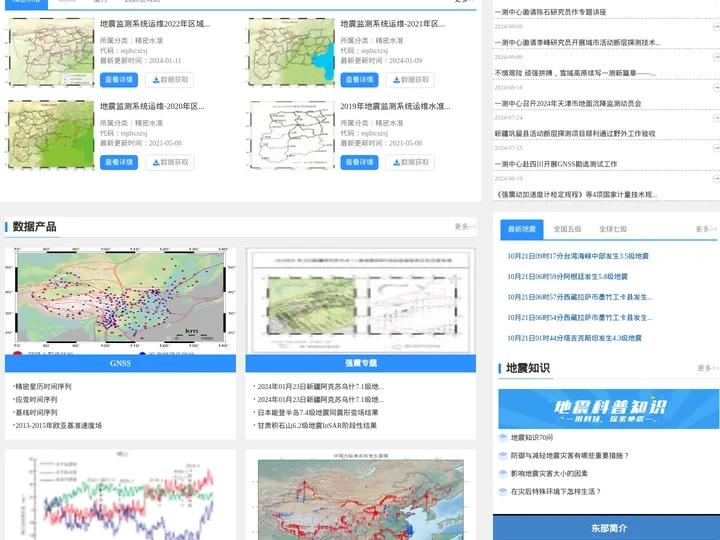The image size is (720, 540).
Task: Open 地震知识70问 link
Action: click(x=532, y=438)
